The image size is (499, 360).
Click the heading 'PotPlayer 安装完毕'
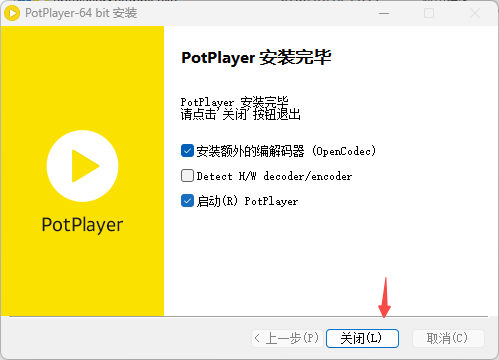[x=256, y=58]
